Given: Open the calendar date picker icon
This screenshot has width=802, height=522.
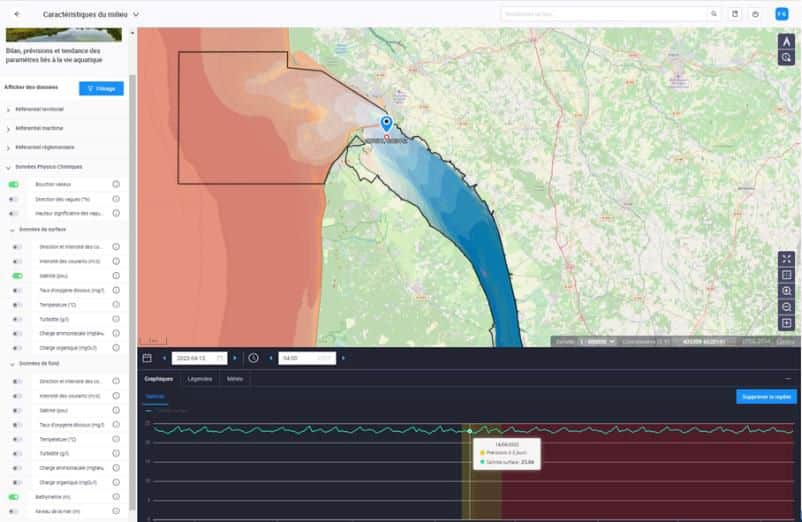Looking at the screenshot, I should 147,357.
